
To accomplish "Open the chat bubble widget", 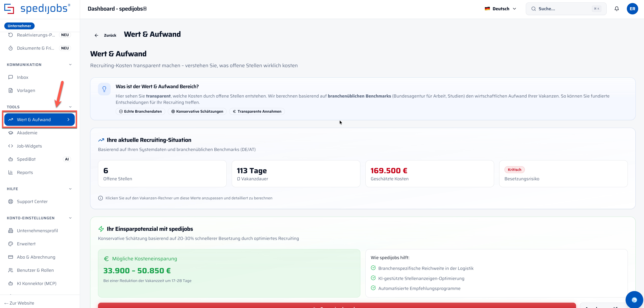I will coord(634,300).
